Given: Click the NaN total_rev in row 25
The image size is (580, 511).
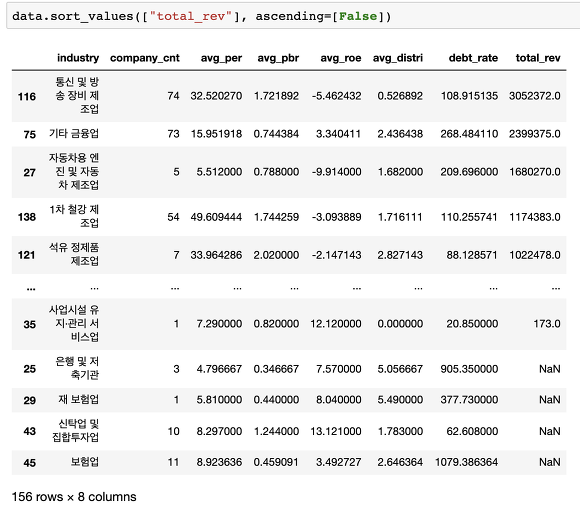Looking at the screenshot, I should click(550, 369).
